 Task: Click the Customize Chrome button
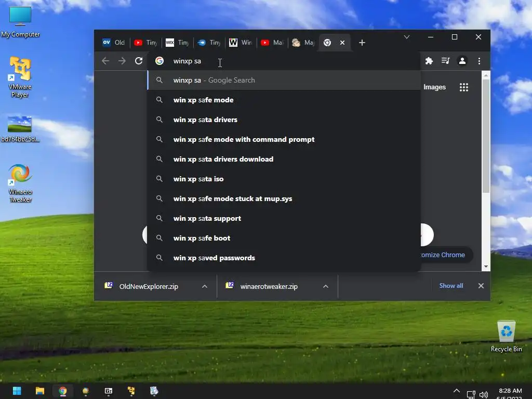pos(446,255)
